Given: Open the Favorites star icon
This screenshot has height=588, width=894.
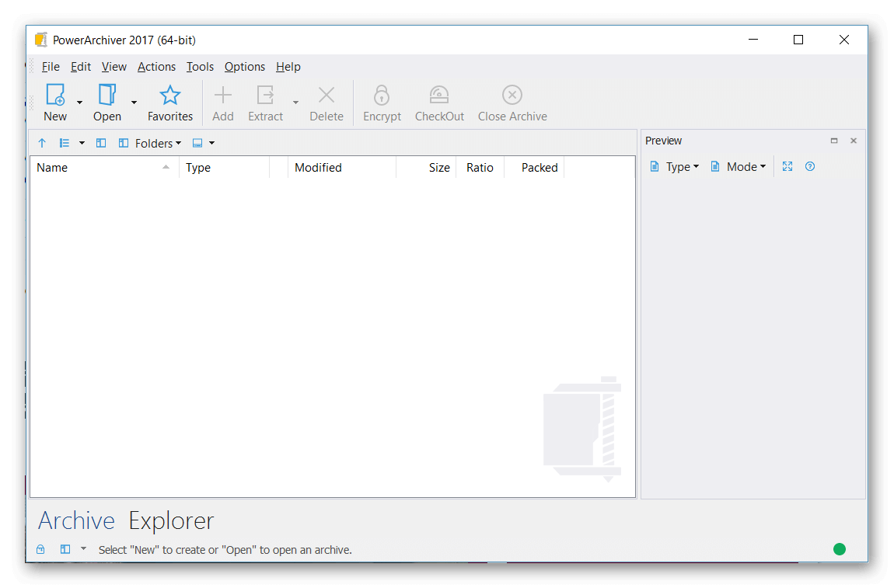Looking at the screenshot, I should coord(170,96).
